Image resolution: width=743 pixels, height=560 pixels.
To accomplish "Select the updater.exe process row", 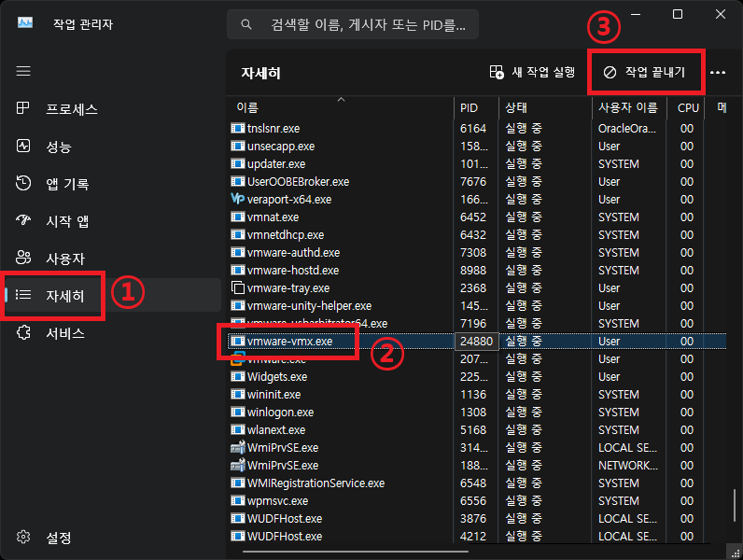I will coord(478,164).
